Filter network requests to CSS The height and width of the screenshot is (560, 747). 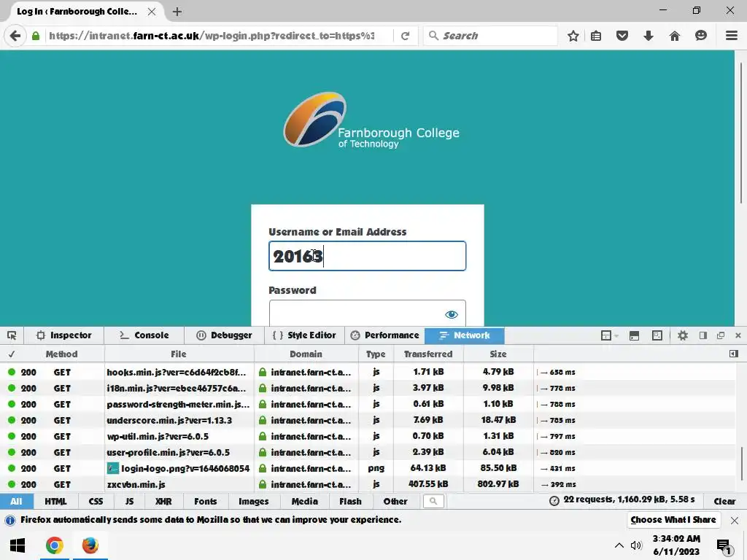click(96, 501)
